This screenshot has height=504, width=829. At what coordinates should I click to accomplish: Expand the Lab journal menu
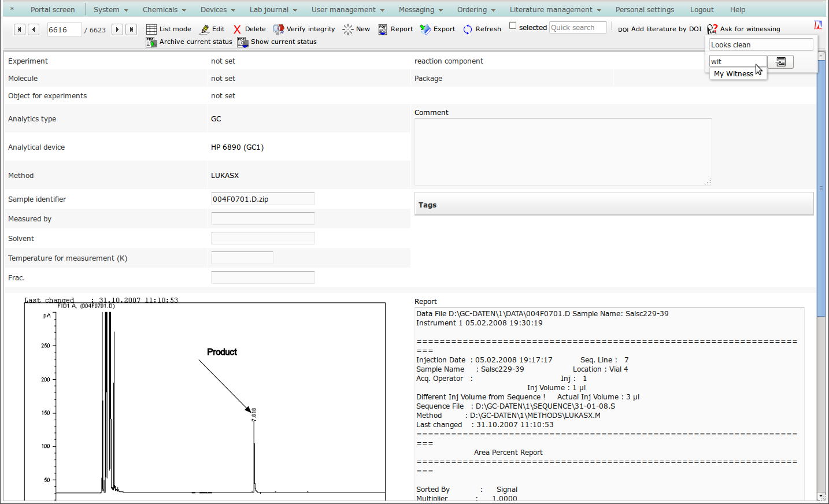(x=273, y=10)
